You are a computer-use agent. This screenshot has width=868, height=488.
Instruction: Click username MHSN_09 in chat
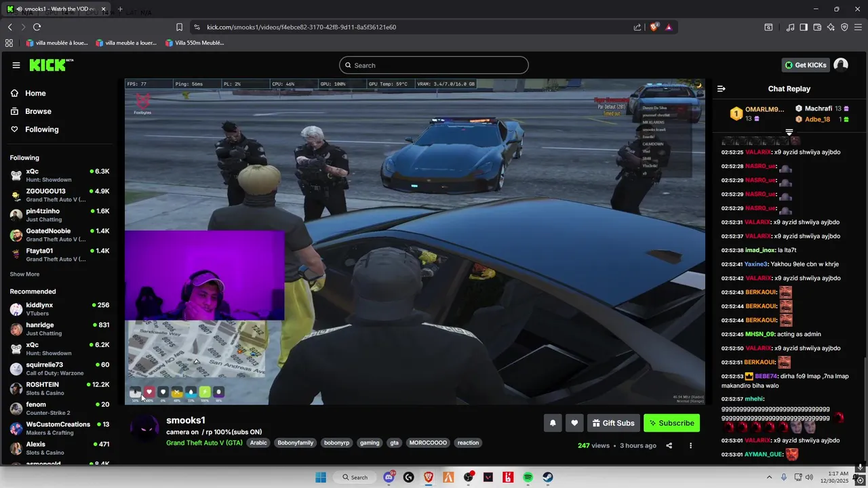(x=759, y=334)
